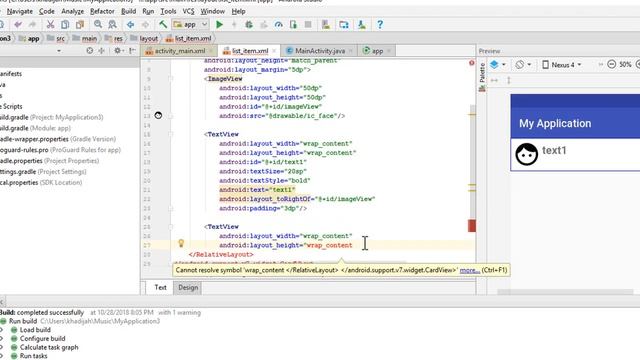Click the more... link in tooltip
Image resolution: width=640 pixels, height=360 pixels.
tap(469, 270)
